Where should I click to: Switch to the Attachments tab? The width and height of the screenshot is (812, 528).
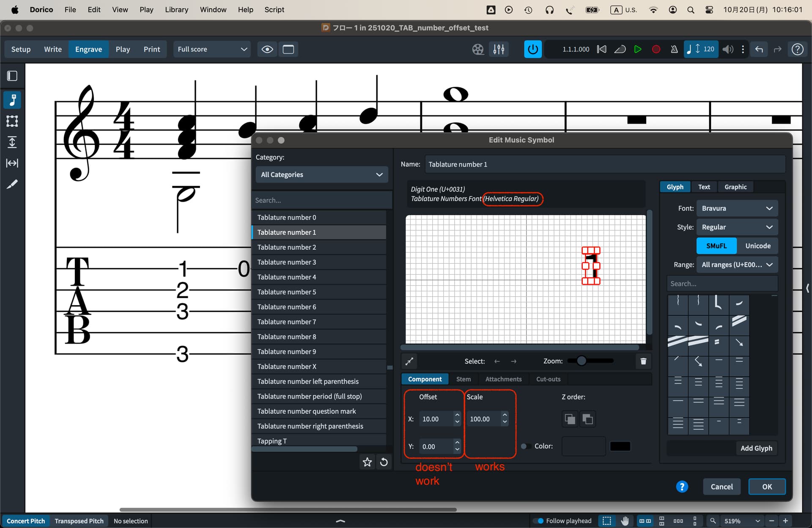point(503,379)
